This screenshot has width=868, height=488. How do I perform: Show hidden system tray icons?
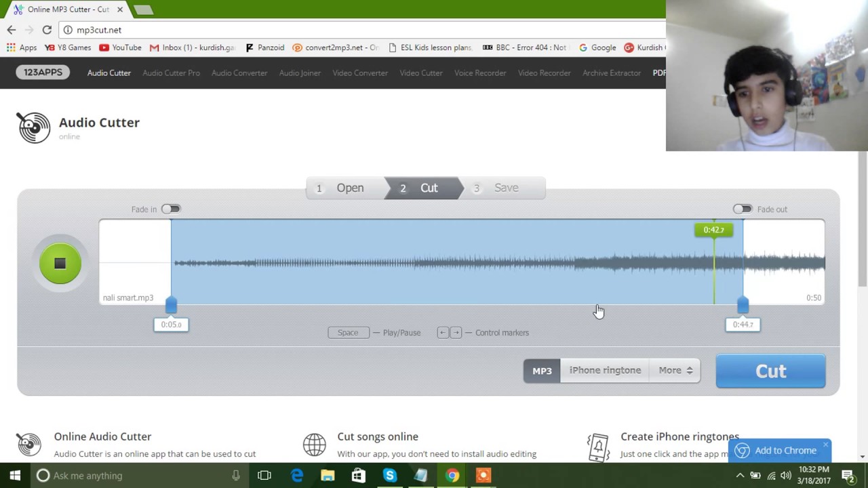(x=740, y=476)
